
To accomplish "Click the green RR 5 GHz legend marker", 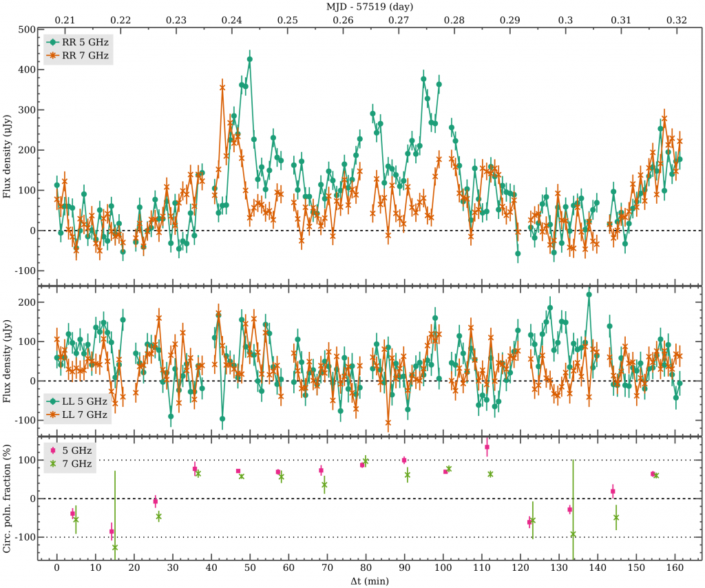I will 54,42.
